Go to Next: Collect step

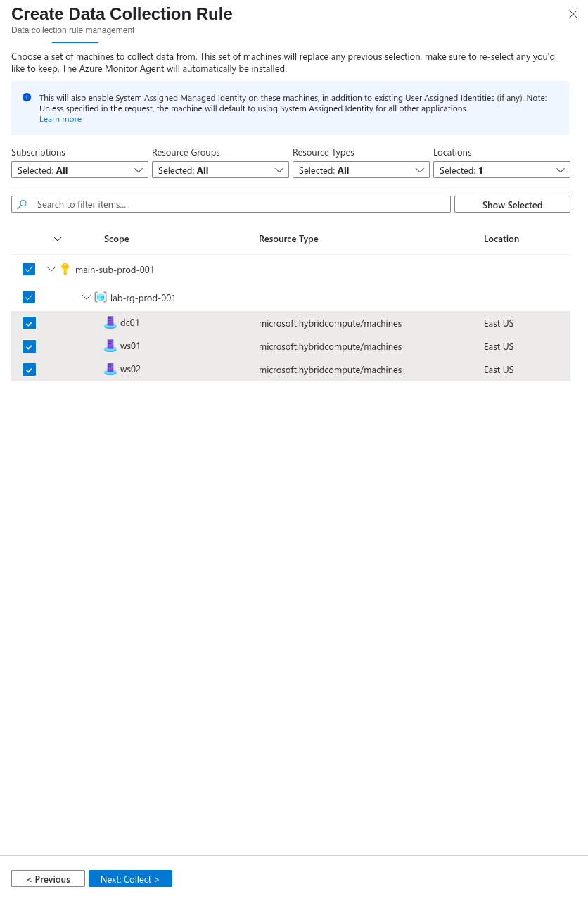[130, 878]
